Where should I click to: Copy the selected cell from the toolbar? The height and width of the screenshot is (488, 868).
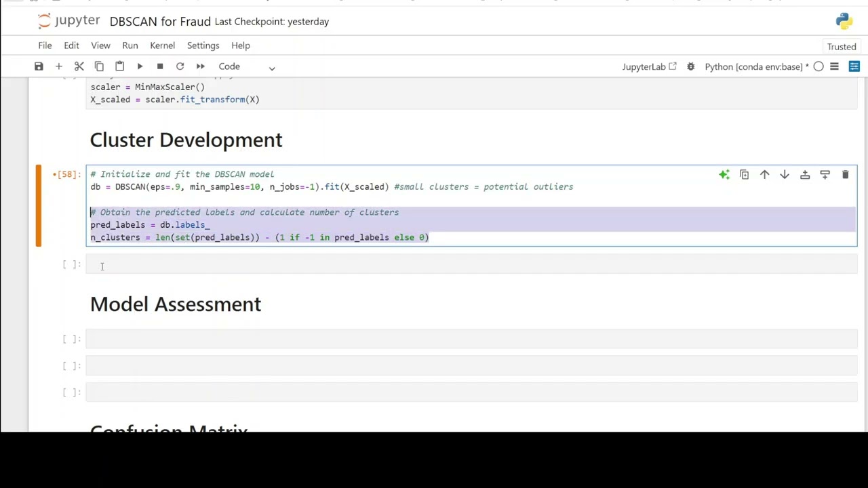click(99, 66)
